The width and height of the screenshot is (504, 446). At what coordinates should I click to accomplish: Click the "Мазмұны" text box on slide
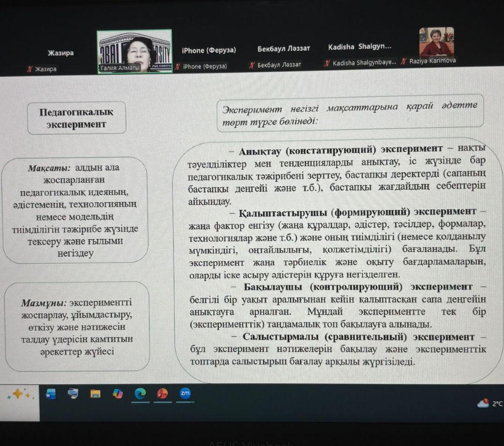(x=77, y=326)
